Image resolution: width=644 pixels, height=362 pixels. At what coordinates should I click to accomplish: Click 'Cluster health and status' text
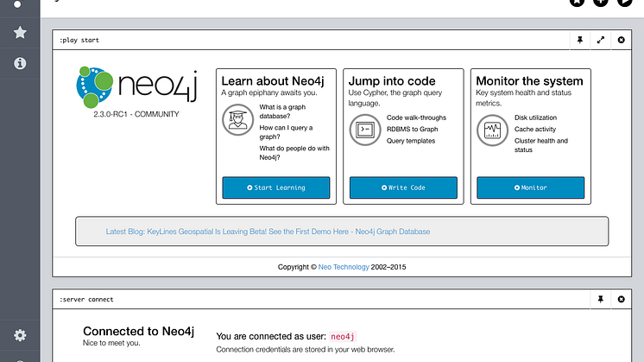[541, 145]
